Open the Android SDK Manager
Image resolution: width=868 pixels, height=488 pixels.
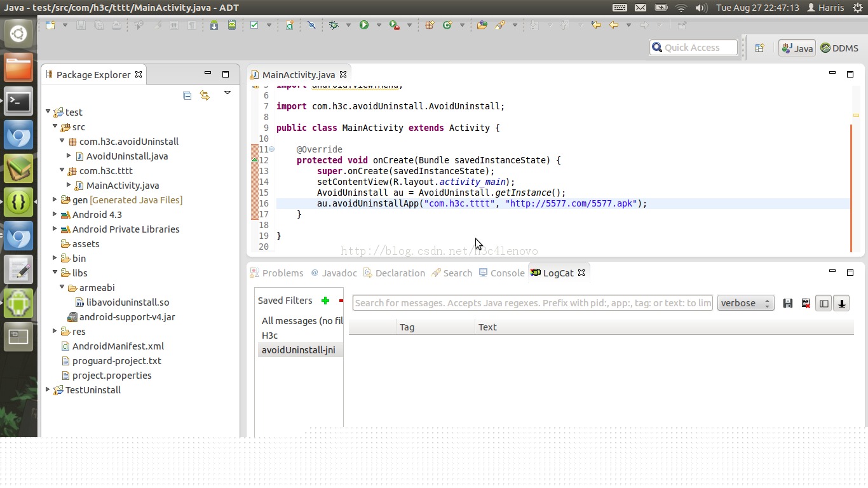pyautogui.click(x=214, y=25)
